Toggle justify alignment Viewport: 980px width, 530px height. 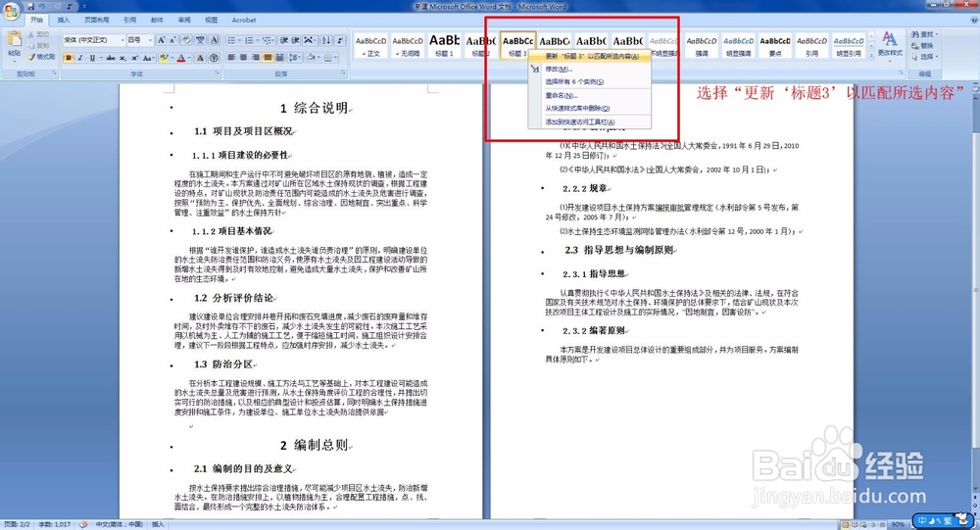click(268, 58)
